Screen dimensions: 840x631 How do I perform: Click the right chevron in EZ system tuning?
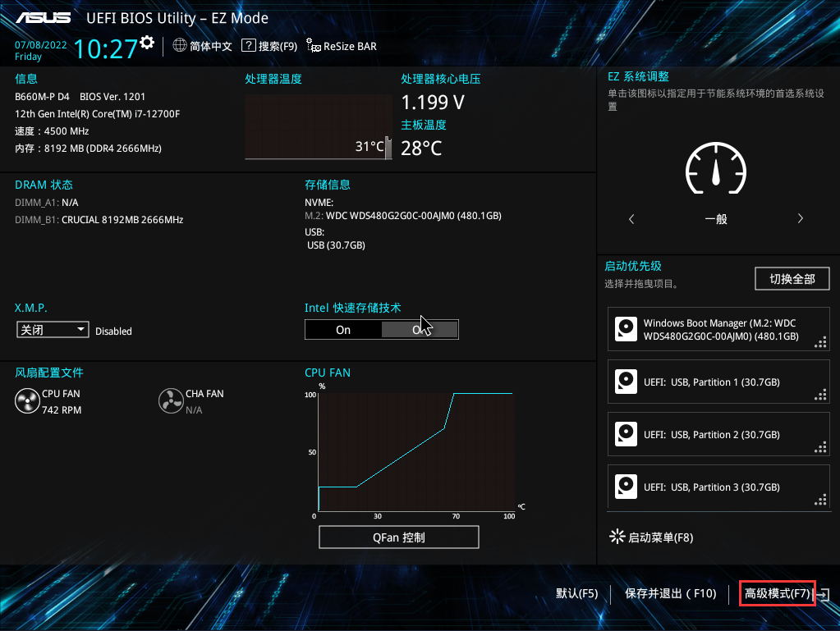tap(800, 219)
